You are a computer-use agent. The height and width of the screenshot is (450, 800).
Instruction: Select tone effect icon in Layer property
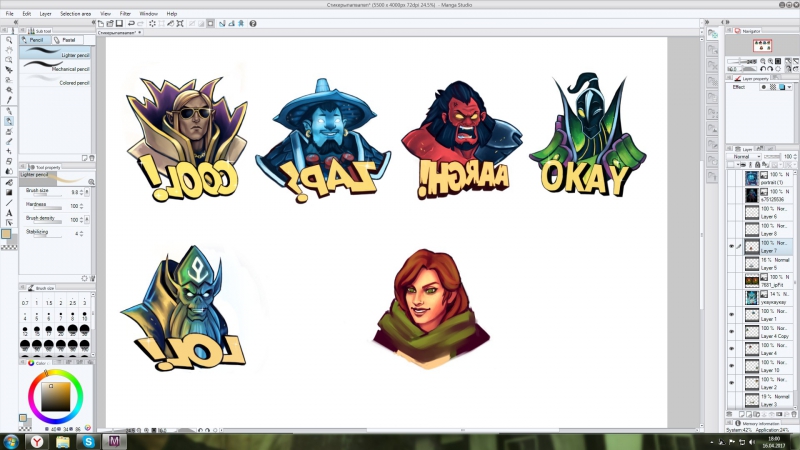click(772, 87)
